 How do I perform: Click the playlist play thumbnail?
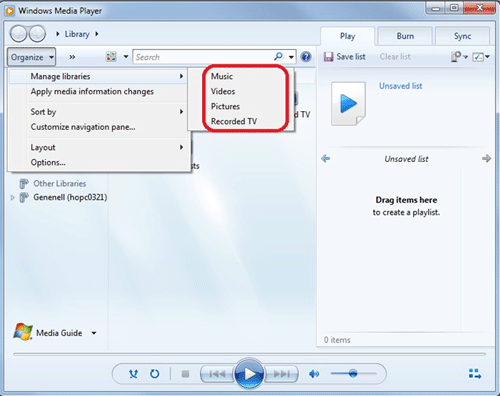348,104
